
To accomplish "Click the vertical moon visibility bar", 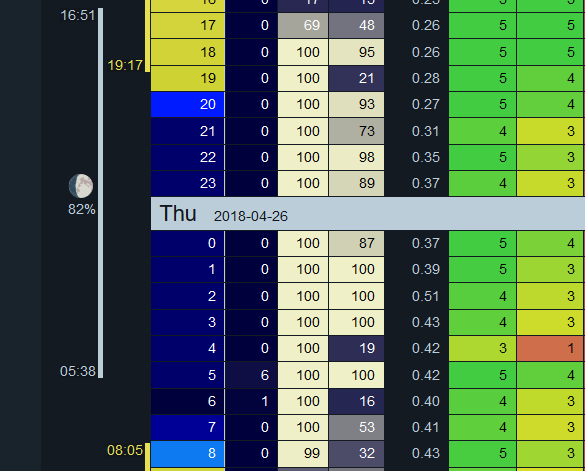I will pyautogui.click(x=100, y=193).
